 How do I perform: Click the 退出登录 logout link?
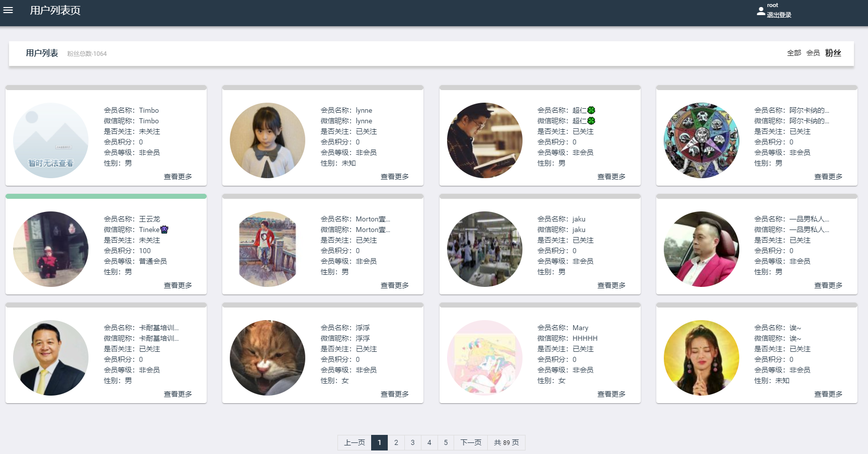(x=778, y=15)
